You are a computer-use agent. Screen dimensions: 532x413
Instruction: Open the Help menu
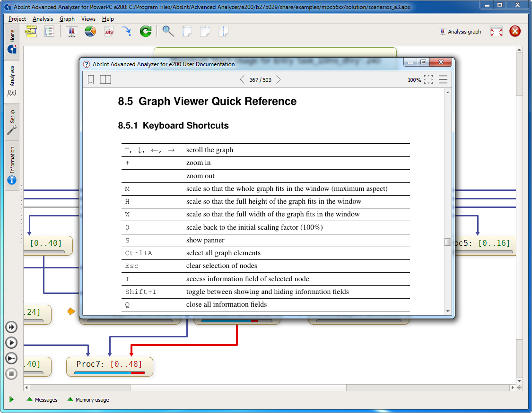[108, 19]
